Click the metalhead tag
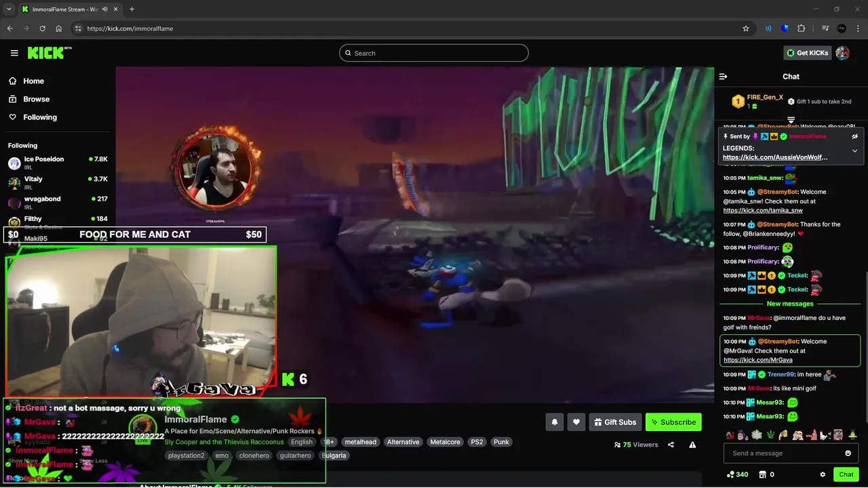 pos(360,442)
